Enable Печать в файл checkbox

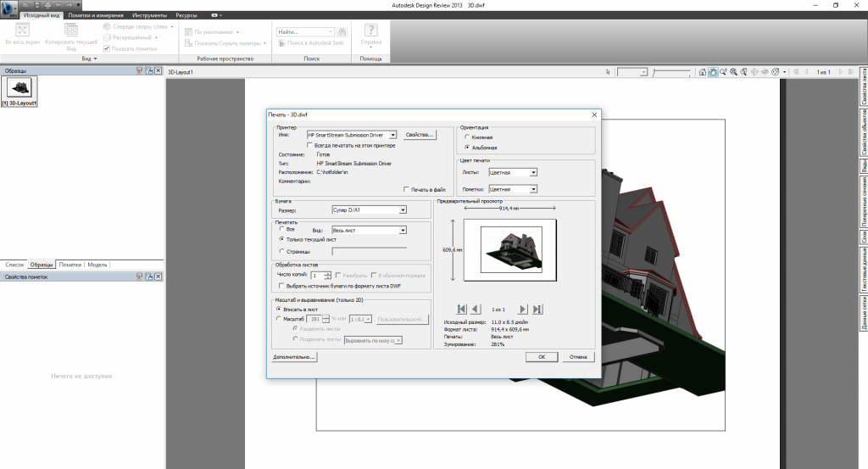(406, 189)
